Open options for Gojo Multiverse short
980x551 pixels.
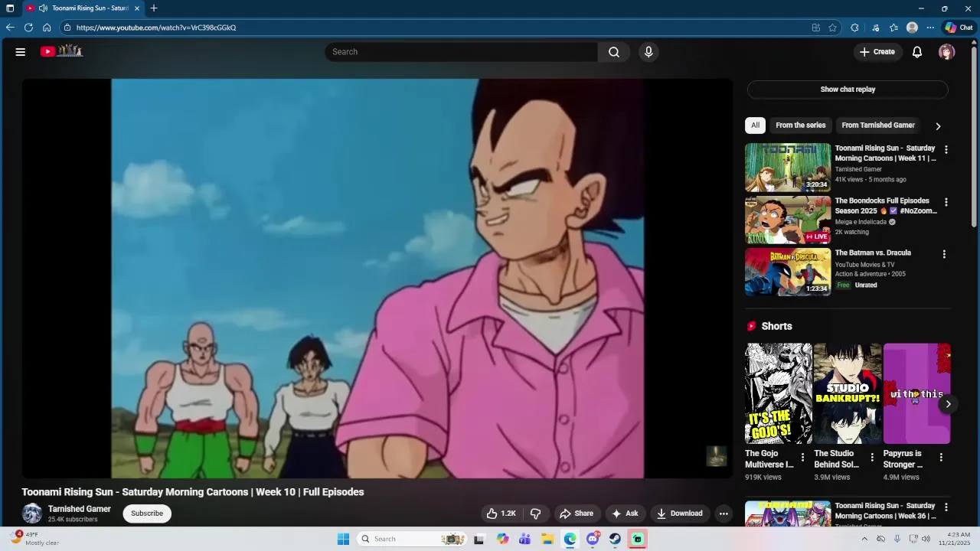pyautogui.click(x=802, y=458)
